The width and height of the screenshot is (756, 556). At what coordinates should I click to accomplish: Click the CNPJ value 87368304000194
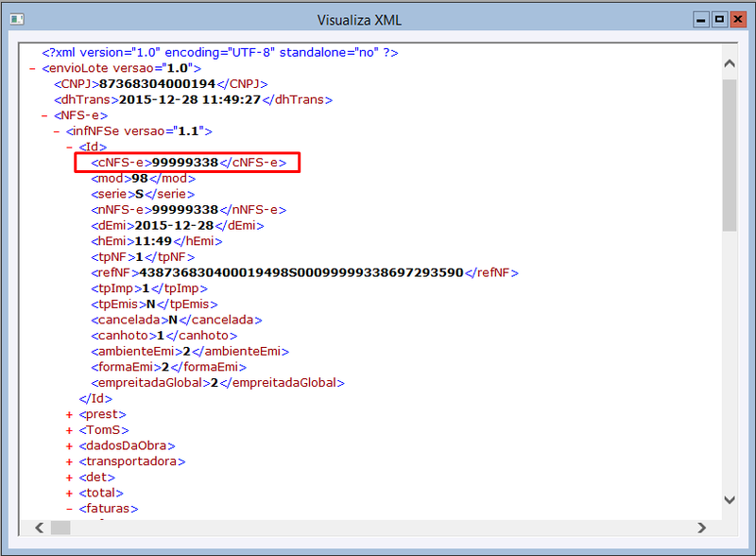[x=157, y=84]
